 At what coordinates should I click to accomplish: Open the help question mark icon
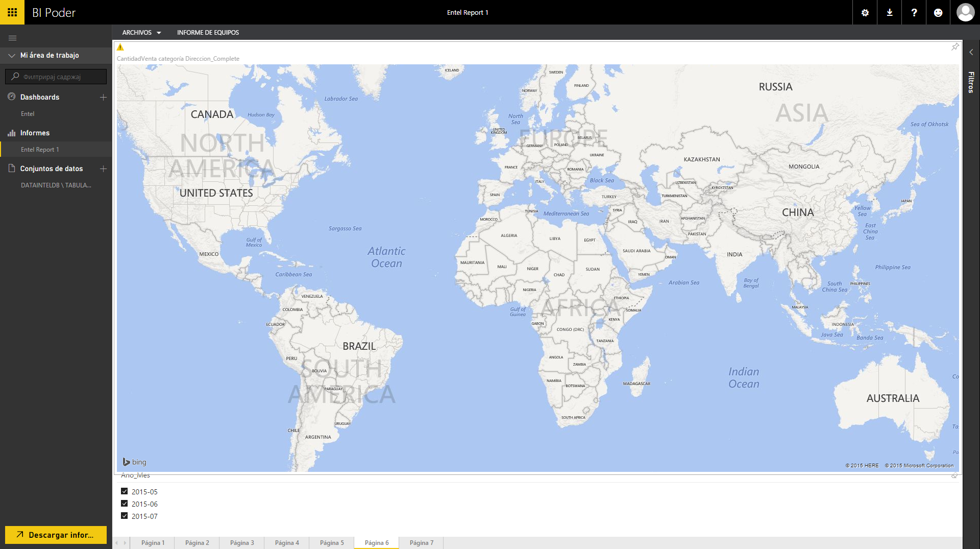pos(914,13)
